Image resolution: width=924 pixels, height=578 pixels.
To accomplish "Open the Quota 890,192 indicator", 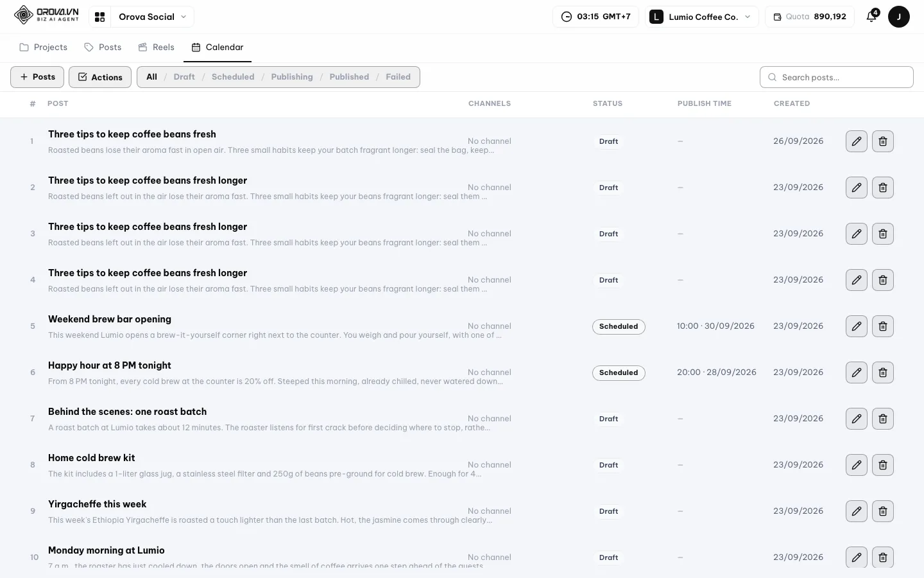I will pyautogui.click(x=810, y=17).
